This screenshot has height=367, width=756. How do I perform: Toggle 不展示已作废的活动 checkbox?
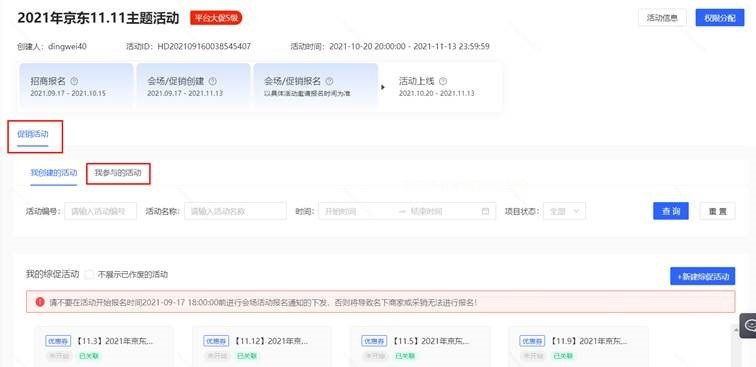click(89, 275)
